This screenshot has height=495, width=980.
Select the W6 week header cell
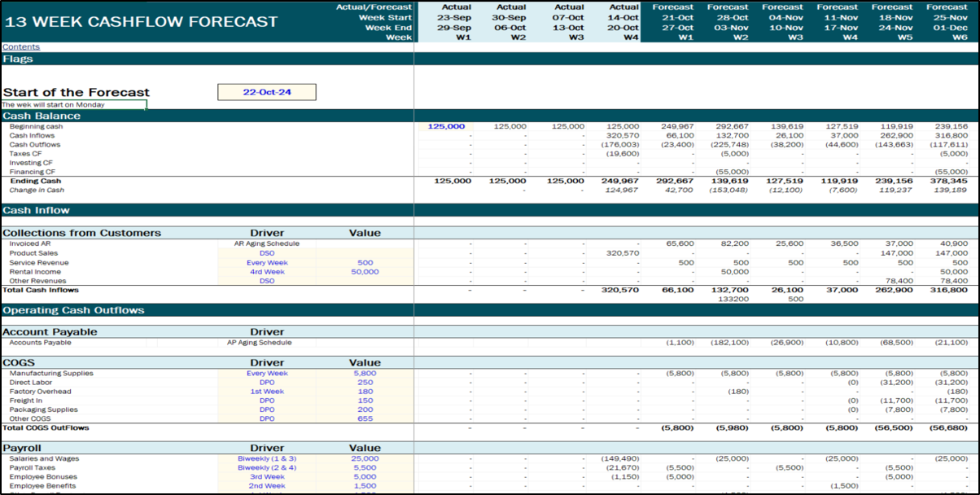coord(960,37)
